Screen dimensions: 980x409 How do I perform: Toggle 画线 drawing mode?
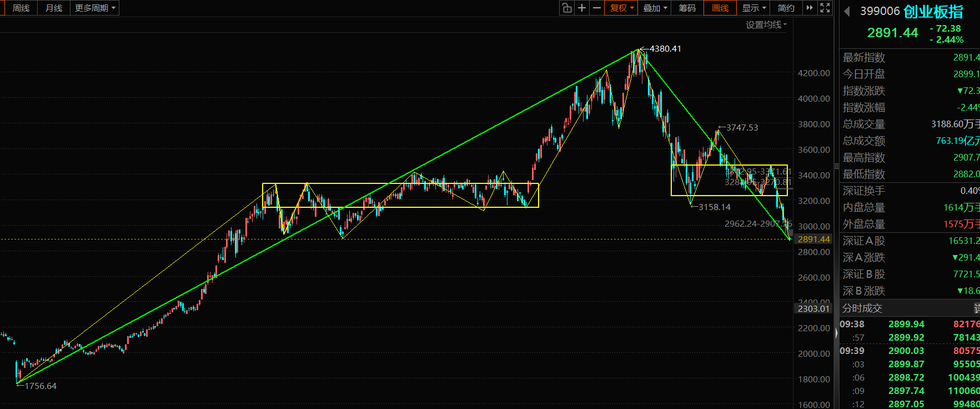click(720, 8)
